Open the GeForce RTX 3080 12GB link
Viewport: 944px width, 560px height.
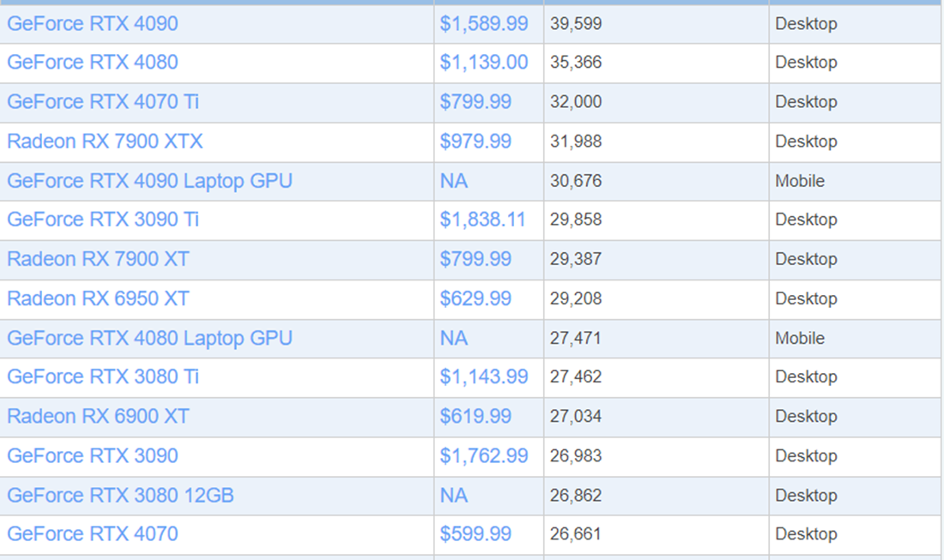[x=120, y=496]
